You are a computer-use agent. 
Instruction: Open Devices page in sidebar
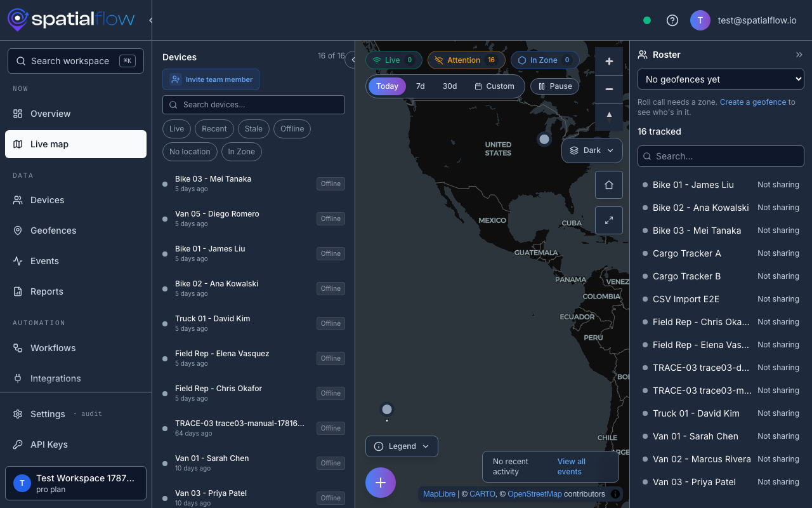coord(75,200)
